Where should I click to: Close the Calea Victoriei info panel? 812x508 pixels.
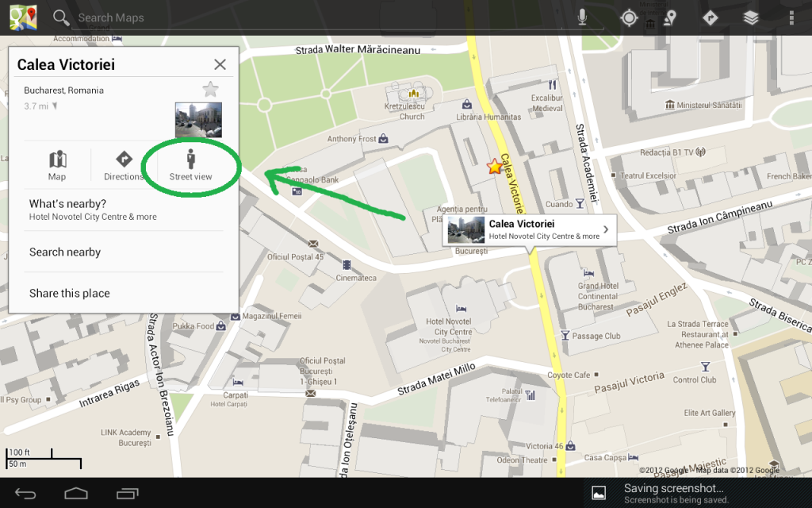220,64
